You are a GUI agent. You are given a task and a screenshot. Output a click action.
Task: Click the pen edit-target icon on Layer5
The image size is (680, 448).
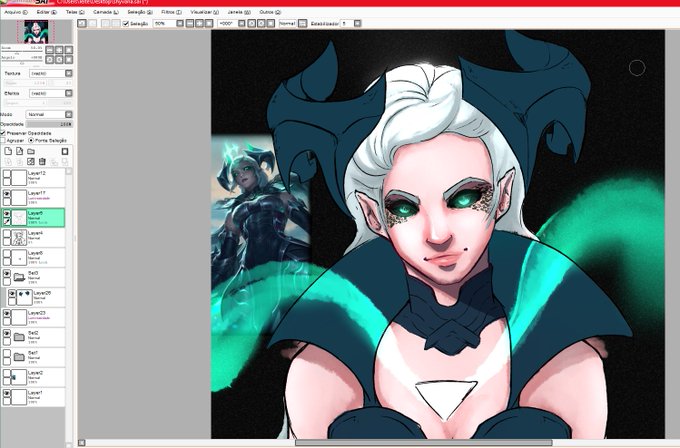pyautogui.click(x=7, y=222)
